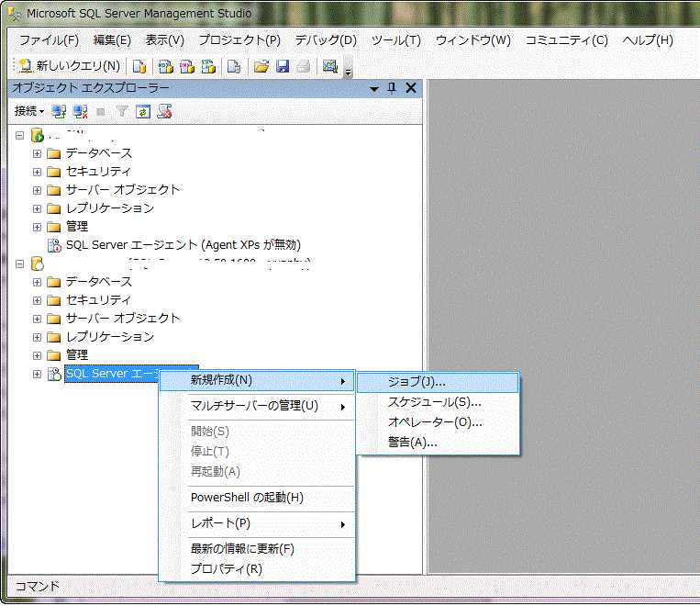
Task: Click the Analysis Services MDX Query icon
Action: 166,67
